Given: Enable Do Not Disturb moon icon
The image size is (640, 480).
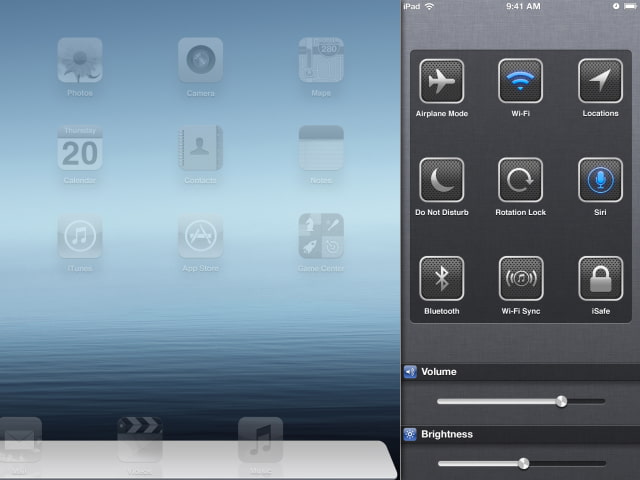Looking at the screenshot, I should [441, 180].
